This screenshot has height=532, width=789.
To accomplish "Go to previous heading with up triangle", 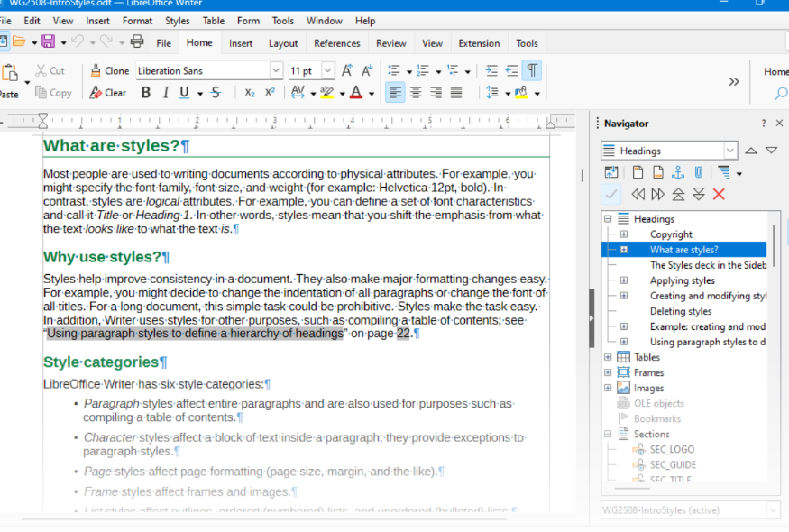I will (751, 151).
